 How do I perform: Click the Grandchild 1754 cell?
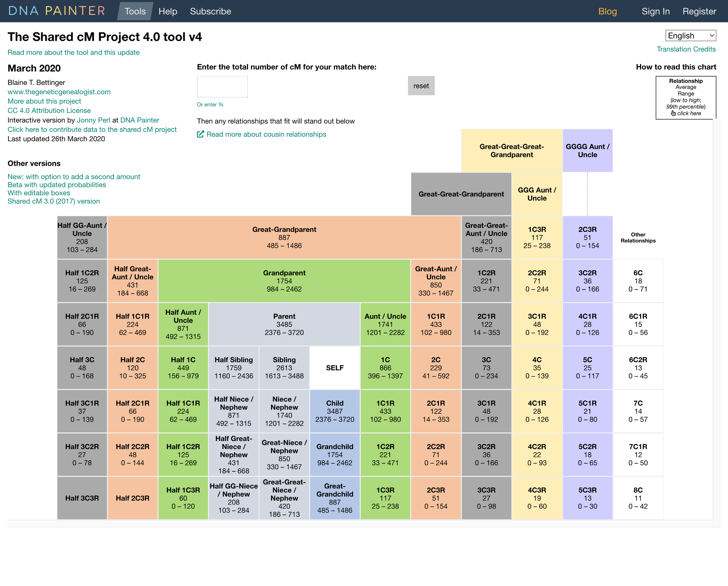click(x=335, y=455)
